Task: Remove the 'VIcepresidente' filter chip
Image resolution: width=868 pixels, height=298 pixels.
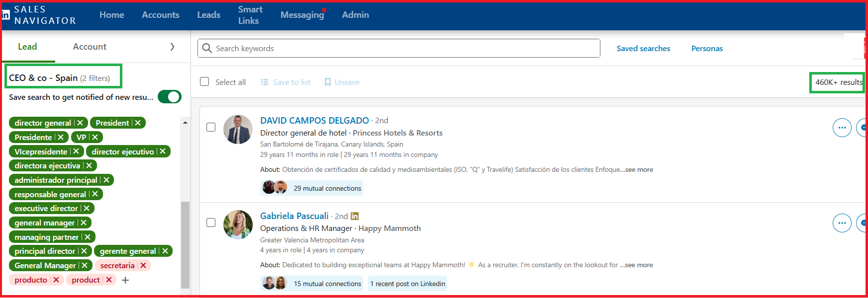Action: (76, 151)
